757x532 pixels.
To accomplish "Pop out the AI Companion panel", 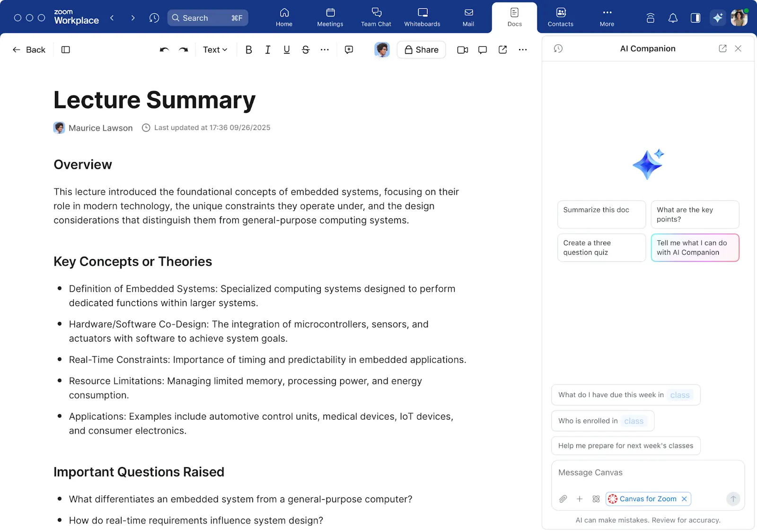I will pos(722,49).
